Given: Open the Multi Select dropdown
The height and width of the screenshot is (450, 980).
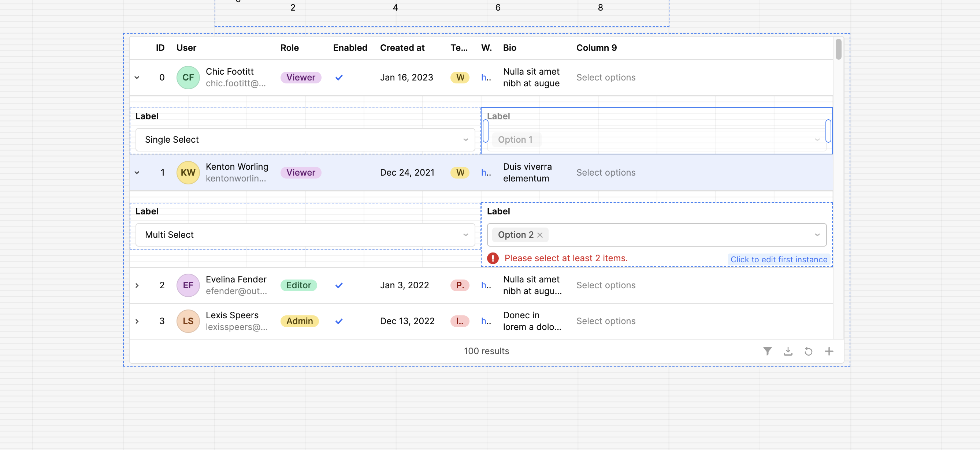Looking at the screenshot, I should [305, 235].
